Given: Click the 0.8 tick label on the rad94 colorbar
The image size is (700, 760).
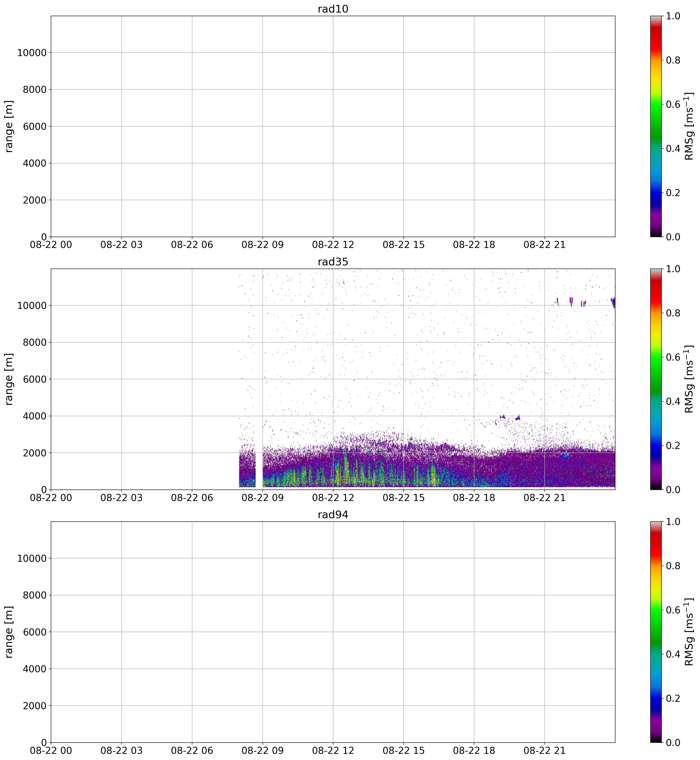Looking at the screenshot, I should tap(673, 566).
